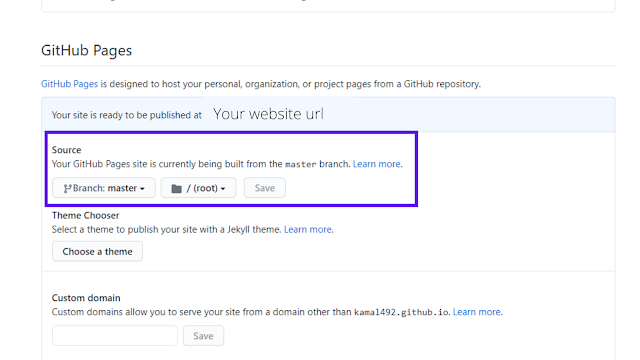Open Learn more link in Source section
The height and width of the screenshot is (360, 640).
[377, 164]
